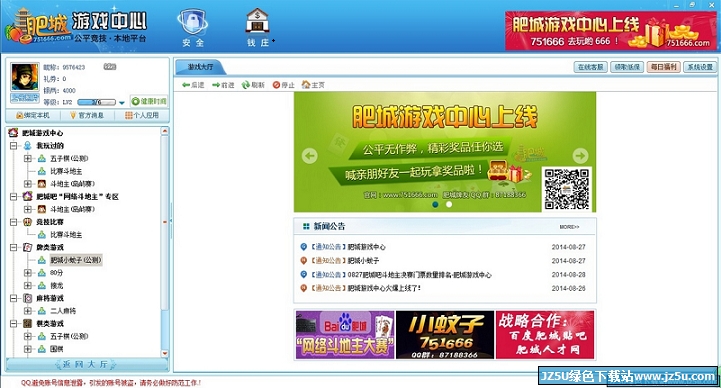Screen dimensions: 721x388
Task: Select 比赛斗地主 under 我玩过的
Action: tap(66, 171)
